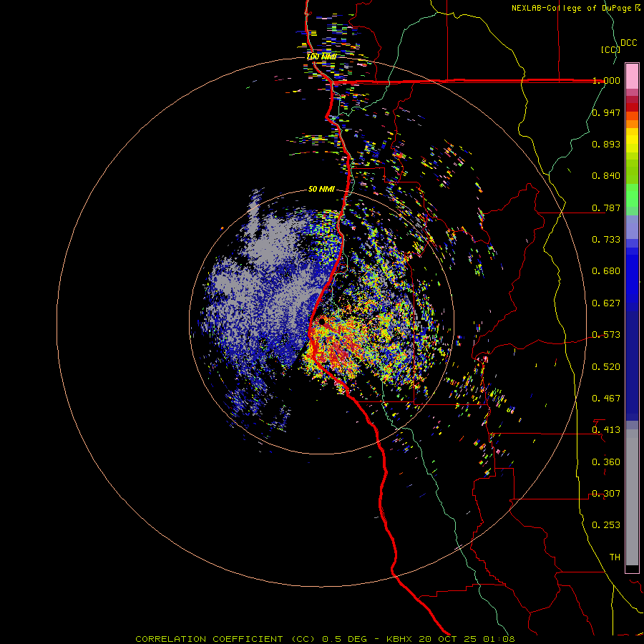Select the 0.787 scale value
Image resolution: width=644 pixels, height=644 pixels.
606,208
